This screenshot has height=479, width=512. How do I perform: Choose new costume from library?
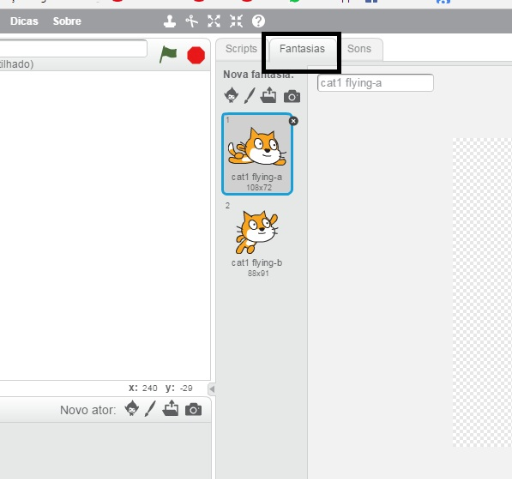pos(231,95)
